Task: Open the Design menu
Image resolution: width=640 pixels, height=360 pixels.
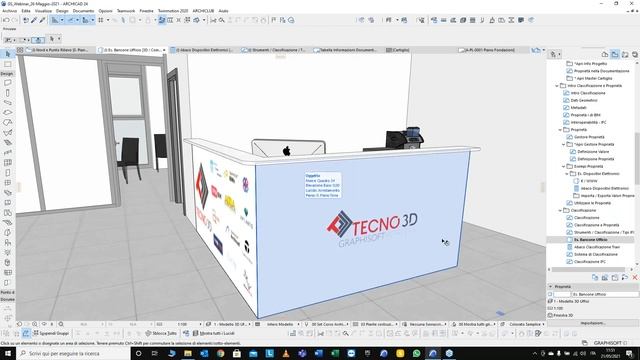Action: [x=62, y=11]
